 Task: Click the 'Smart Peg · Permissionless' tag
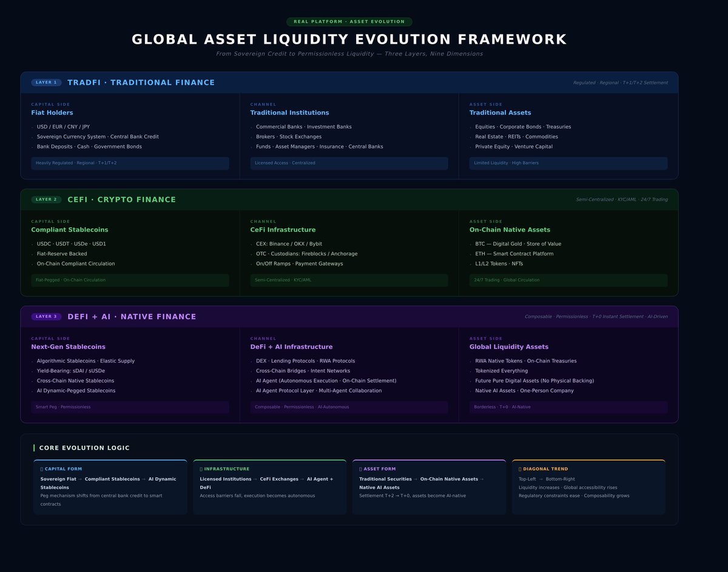(130, 407)
